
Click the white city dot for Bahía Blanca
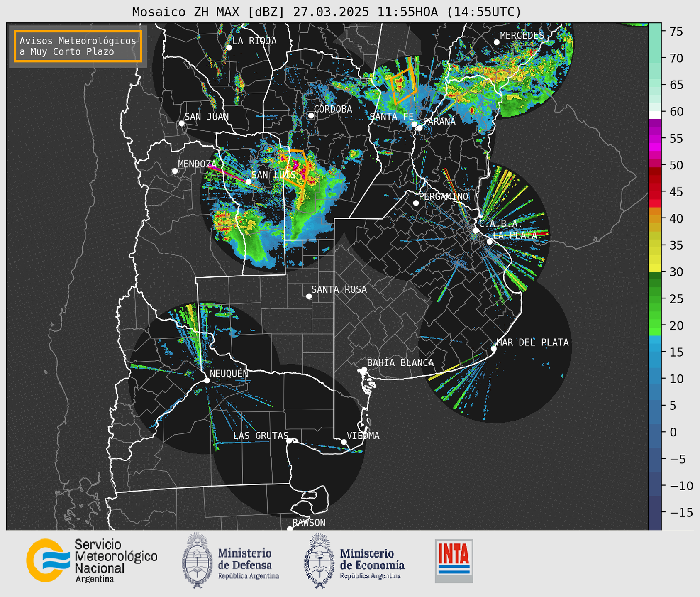click(x=364, y=369)
